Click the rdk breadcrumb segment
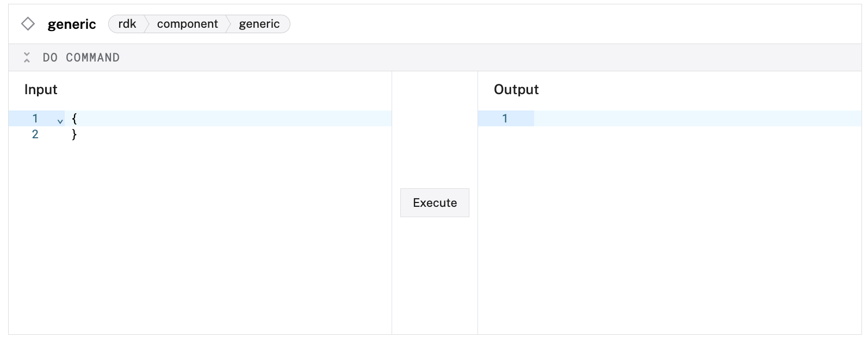 (127, 24)
